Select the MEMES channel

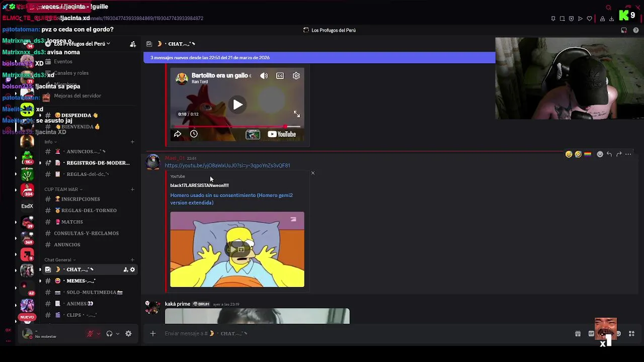click(x=89, y=281)
